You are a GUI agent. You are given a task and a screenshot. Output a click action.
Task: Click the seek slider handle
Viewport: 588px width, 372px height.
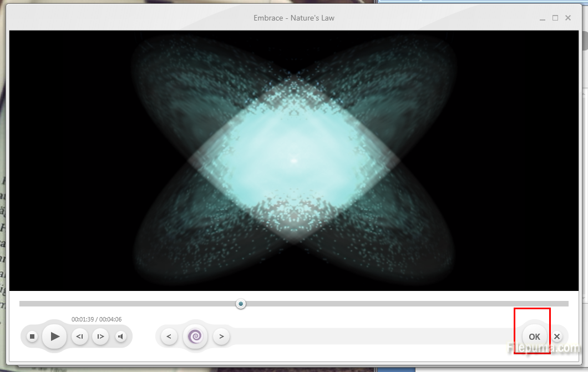[x=241, y=304]
